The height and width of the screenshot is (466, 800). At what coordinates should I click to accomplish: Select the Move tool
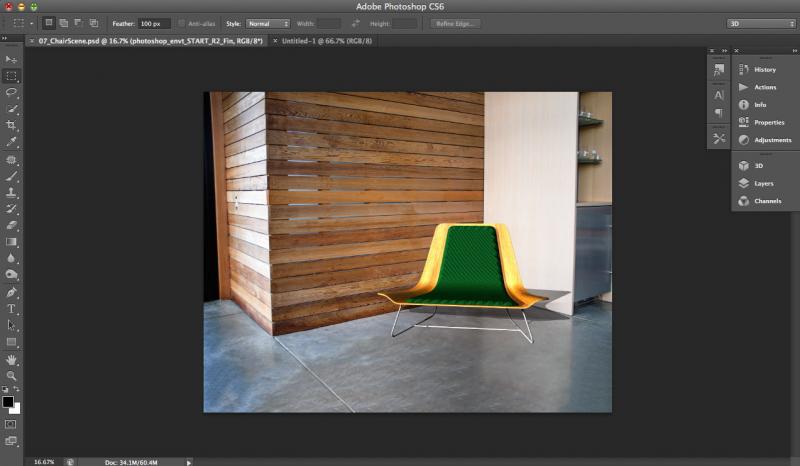[x=12, y=59]
